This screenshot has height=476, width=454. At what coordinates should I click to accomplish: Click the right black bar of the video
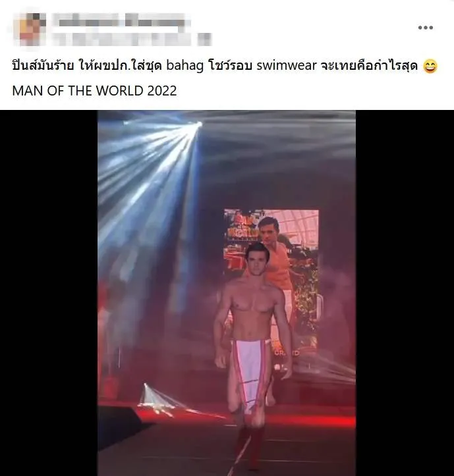pos(405,293)
